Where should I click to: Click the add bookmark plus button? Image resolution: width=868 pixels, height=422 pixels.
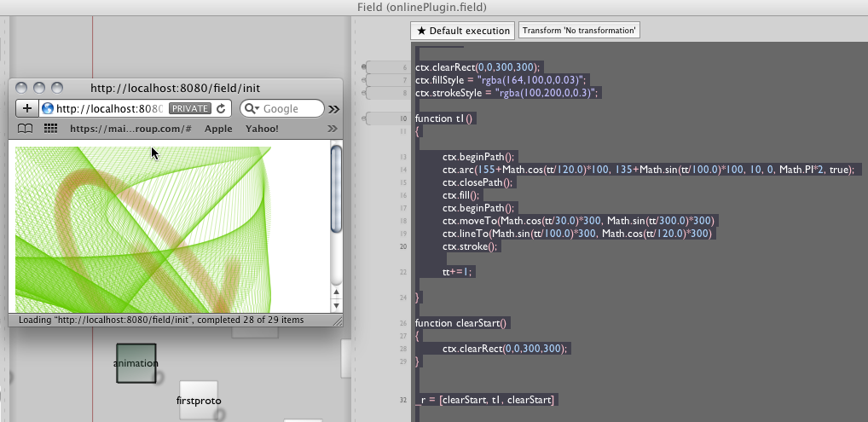pos(26,108)
